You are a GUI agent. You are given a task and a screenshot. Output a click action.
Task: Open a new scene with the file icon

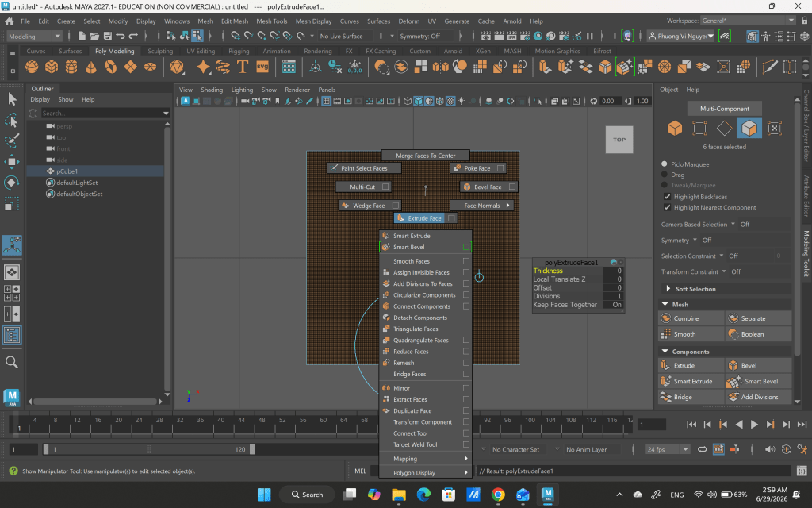(x=82, y=36)
